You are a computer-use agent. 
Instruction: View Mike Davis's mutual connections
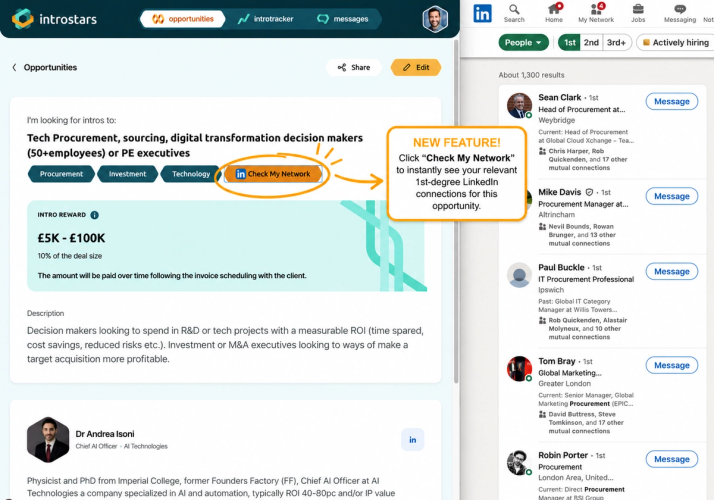pyautogui.click(x=577, y=235)
